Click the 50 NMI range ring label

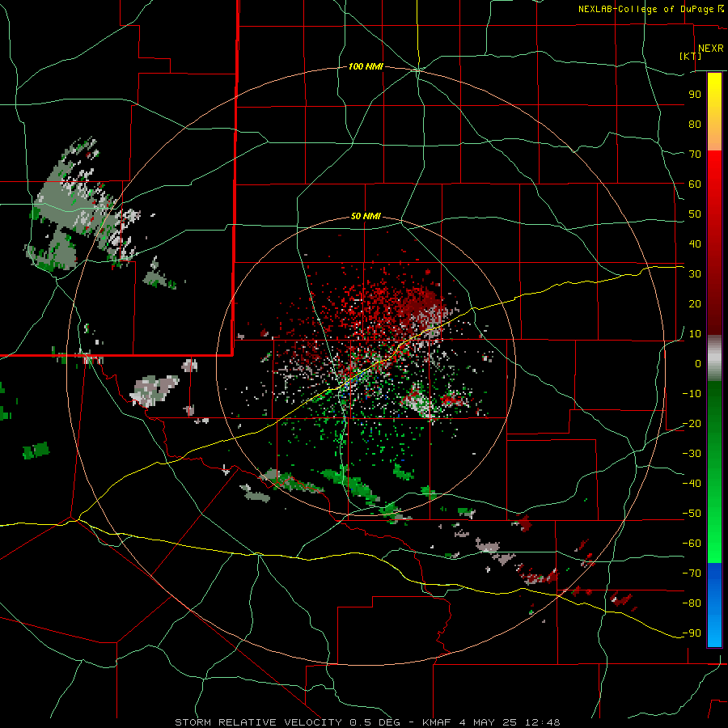point(366,216)
